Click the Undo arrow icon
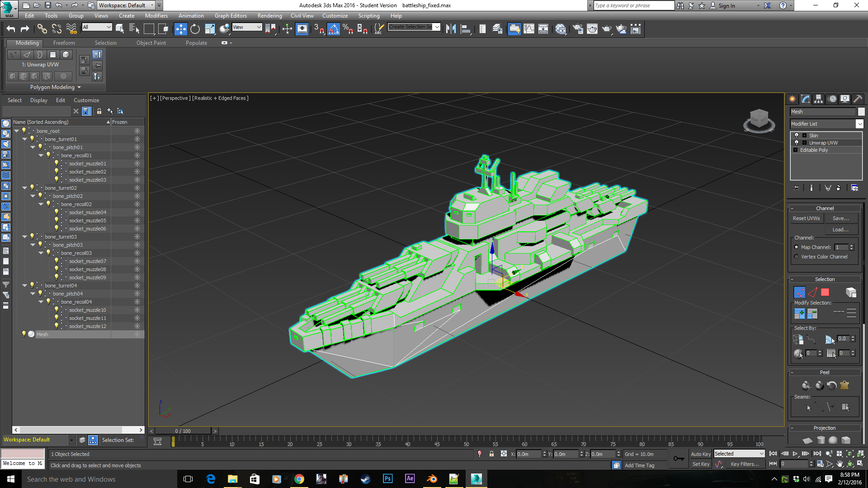This screenshot has width=868, height=488. [x=11, y=29]
